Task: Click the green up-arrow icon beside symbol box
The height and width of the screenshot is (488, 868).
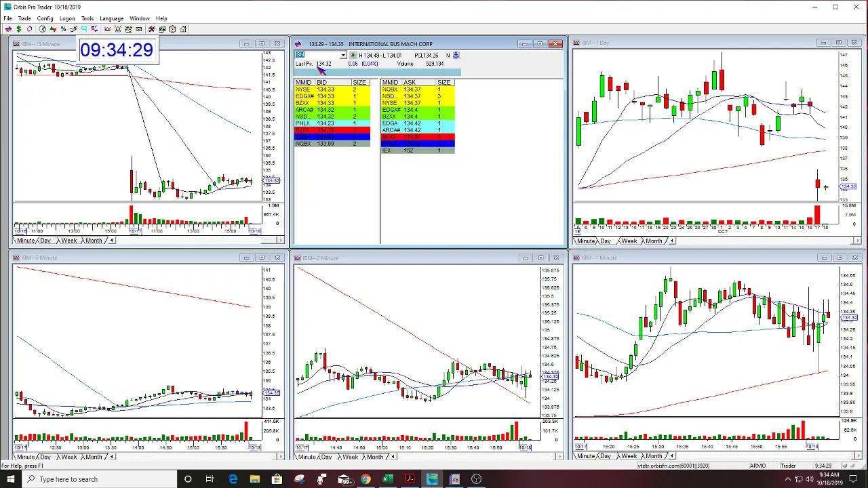Action: (x=353, y=56)
